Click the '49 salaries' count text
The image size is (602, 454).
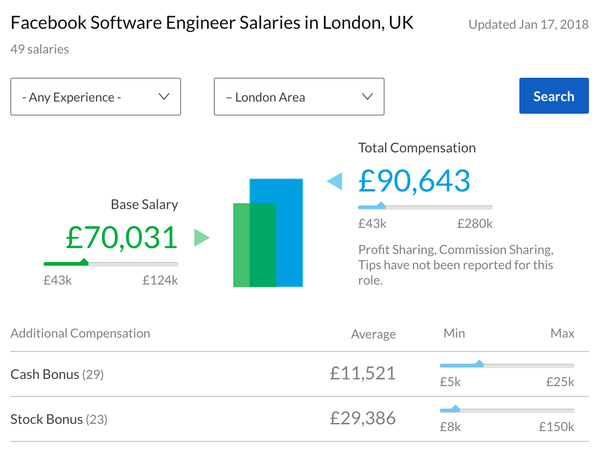coord(40,49)
